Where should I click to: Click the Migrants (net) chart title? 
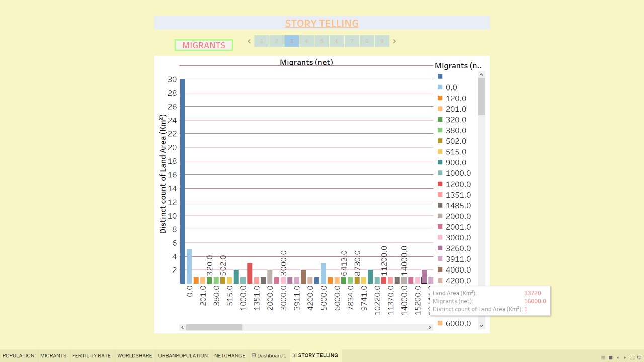(306, 62)
